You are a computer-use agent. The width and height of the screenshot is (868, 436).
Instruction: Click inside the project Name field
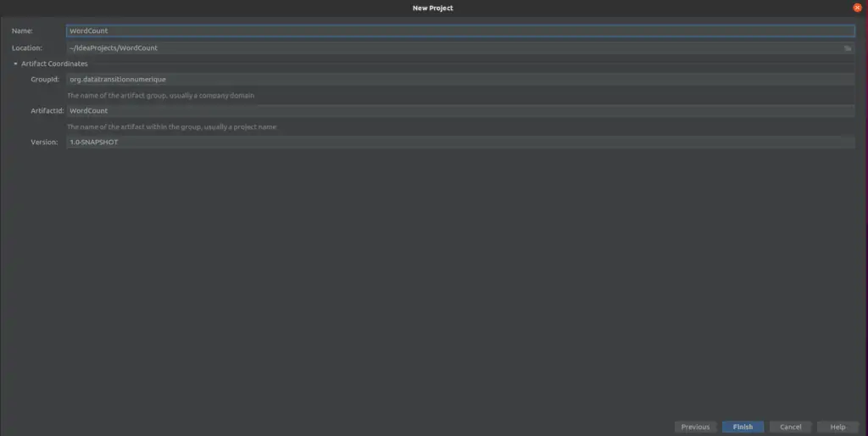pos(458,31)
